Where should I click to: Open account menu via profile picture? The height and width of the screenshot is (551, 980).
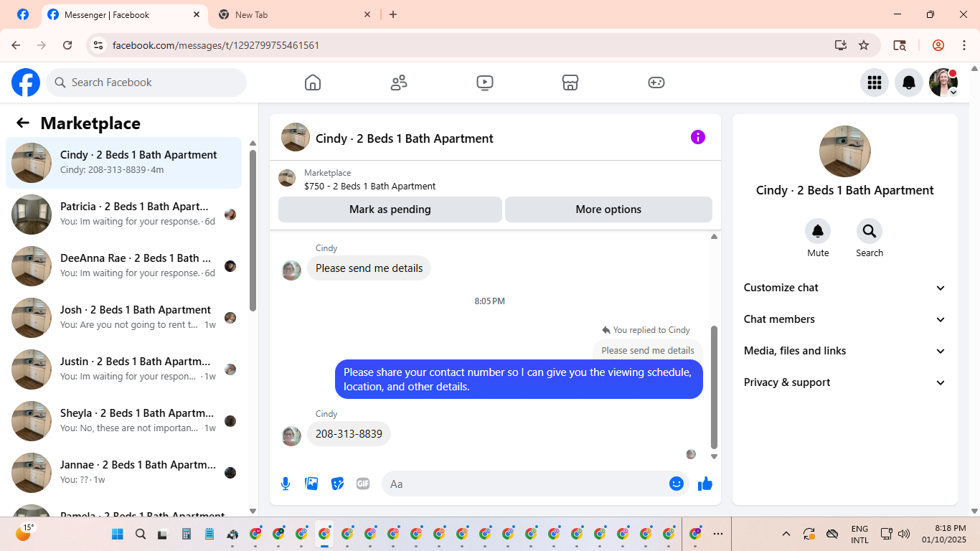click(x=943, y=83)
